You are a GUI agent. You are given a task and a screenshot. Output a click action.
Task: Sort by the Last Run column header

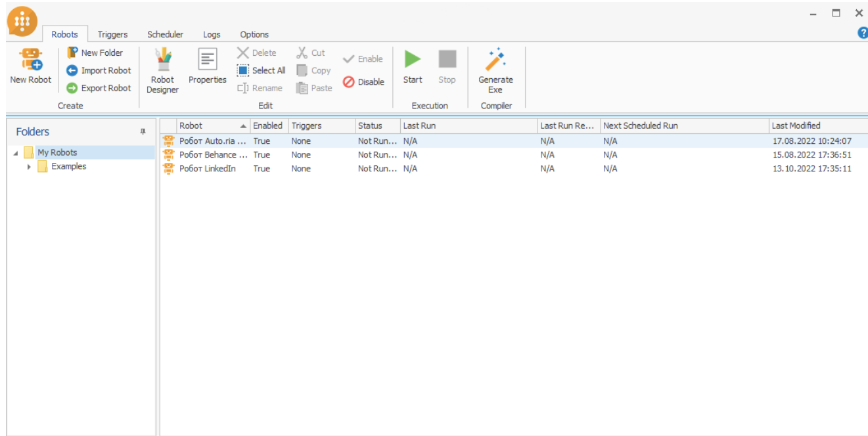(468, 125)
